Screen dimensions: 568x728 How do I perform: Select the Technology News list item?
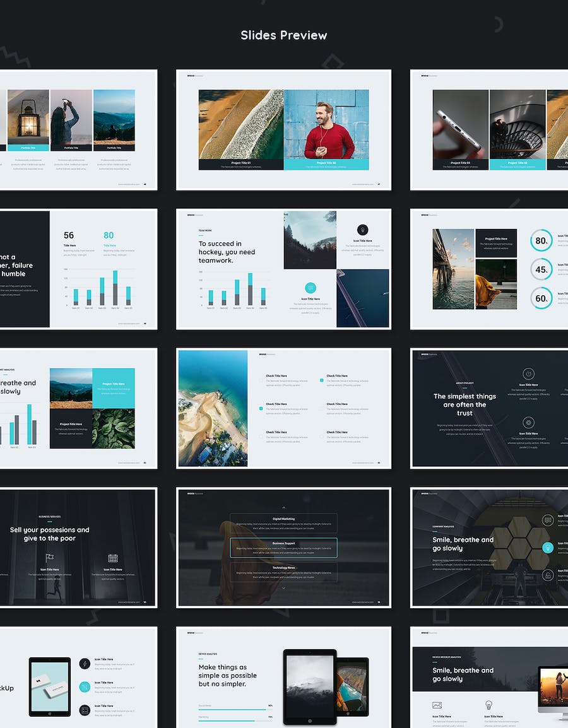[283, 572]
